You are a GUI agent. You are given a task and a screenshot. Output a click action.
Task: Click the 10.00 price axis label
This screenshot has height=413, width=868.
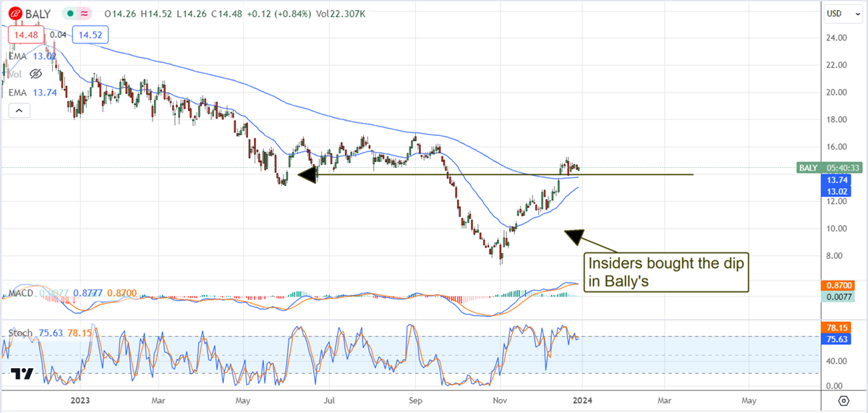(x=836, y=229)
